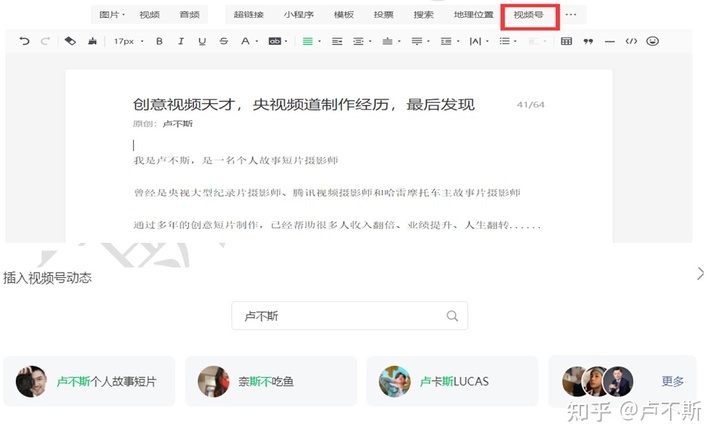Click the magnifier search icon
Viewport: 720px width, 440px height.
click(452, 316)
